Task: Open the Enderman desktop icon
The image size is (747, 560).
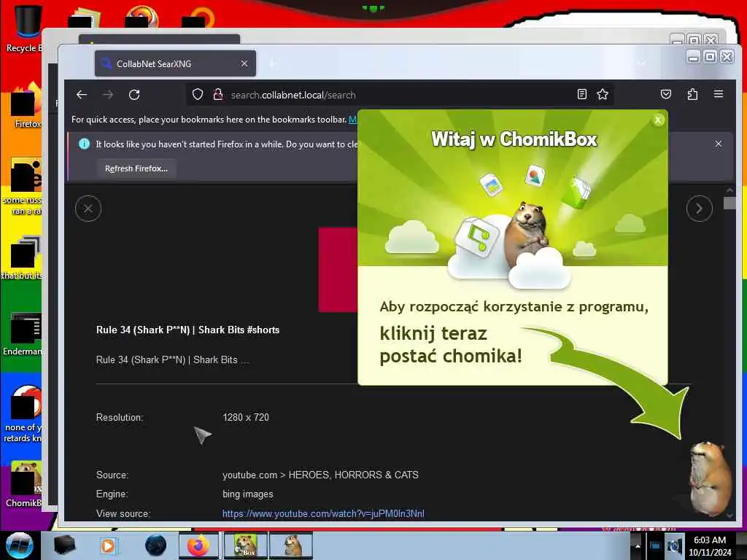Action: [x=25, y=335]
